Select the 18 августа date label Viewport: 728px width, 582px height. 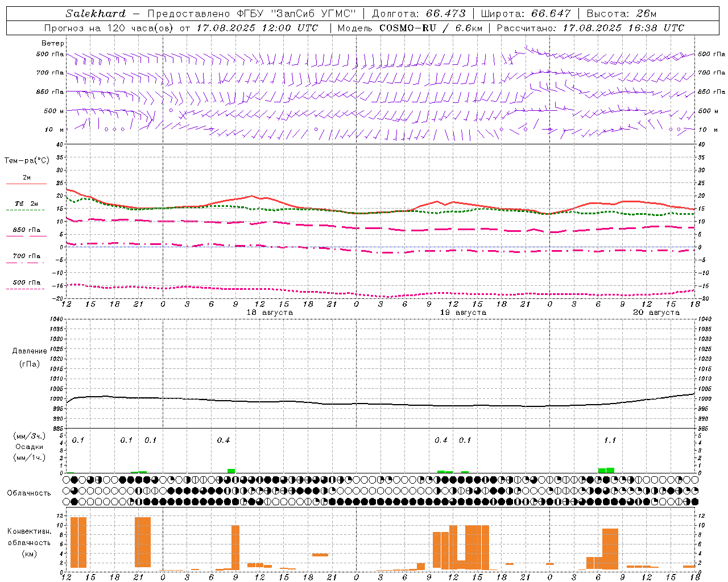(x=270, y=313)
